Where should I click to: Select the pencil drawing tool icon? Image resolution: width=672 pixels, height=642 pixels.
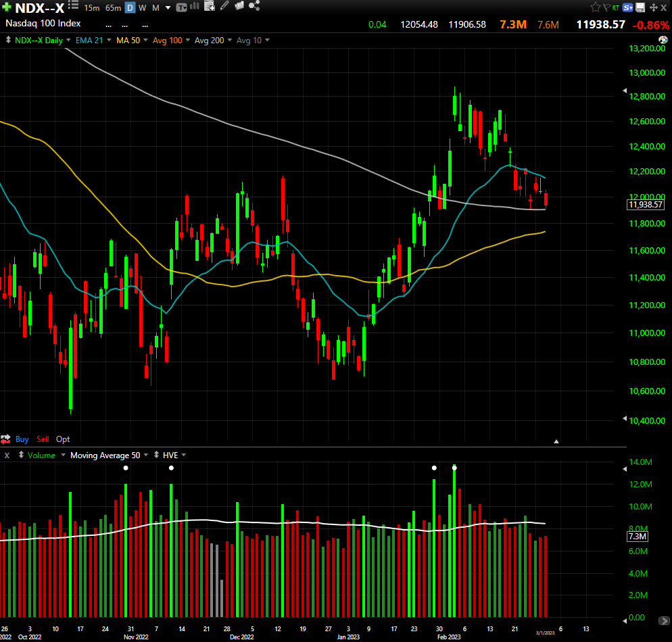point(224,5)
